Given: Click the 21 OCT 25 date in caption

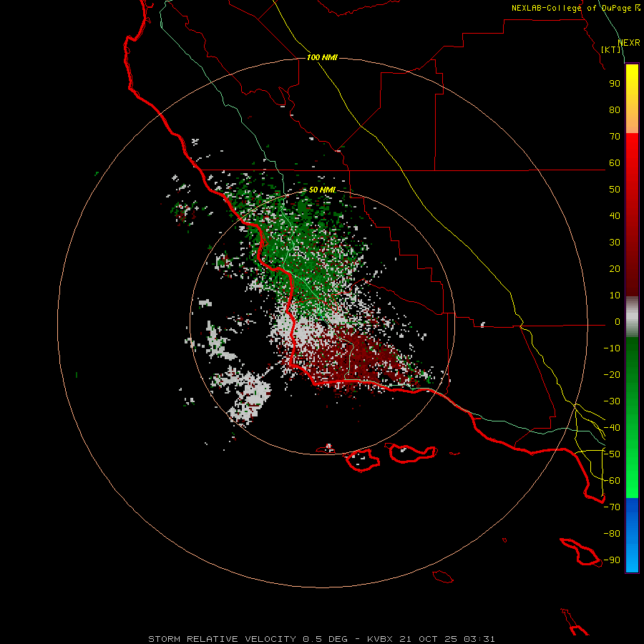Looking at the screenshot, I should 428,639.
